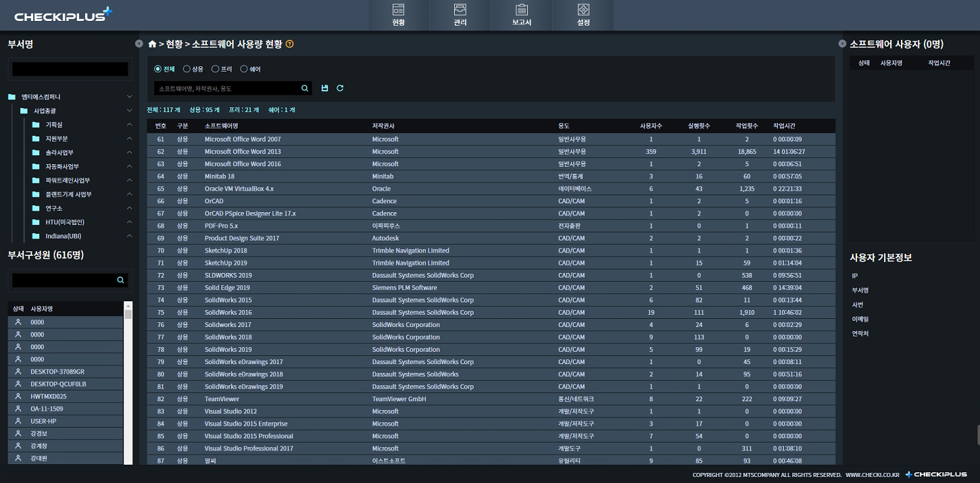The height and width of the screenshot is (483, 980).
Task: Sort by the 작업시간 column header
Action: click(x=784, y=126)
